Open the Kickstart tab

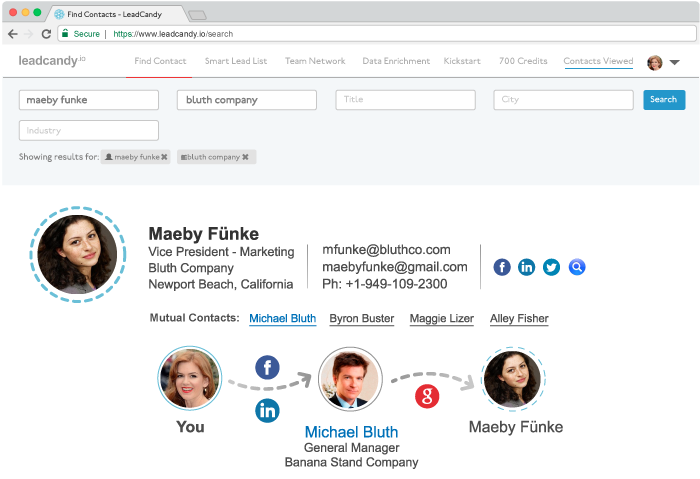click(x=462, y=61)
